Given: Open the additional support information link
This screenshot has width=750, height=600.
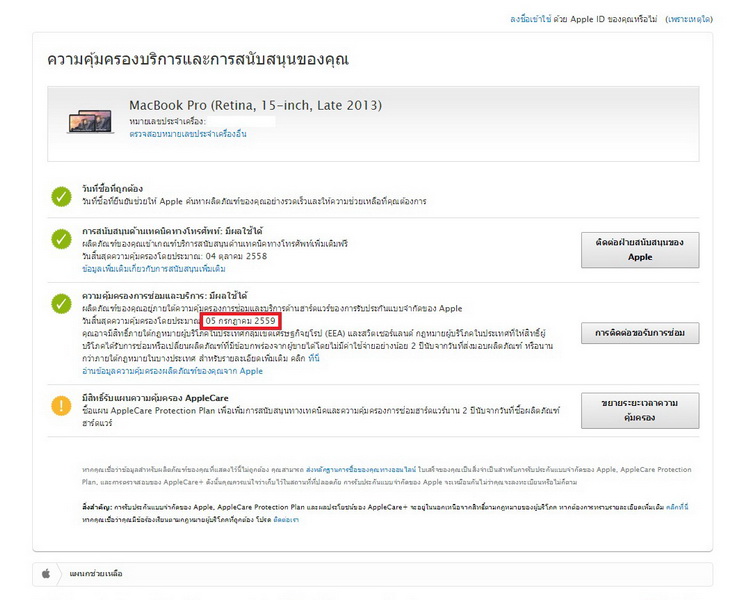Looking at the screenshot, I should [x=154, y=269].
